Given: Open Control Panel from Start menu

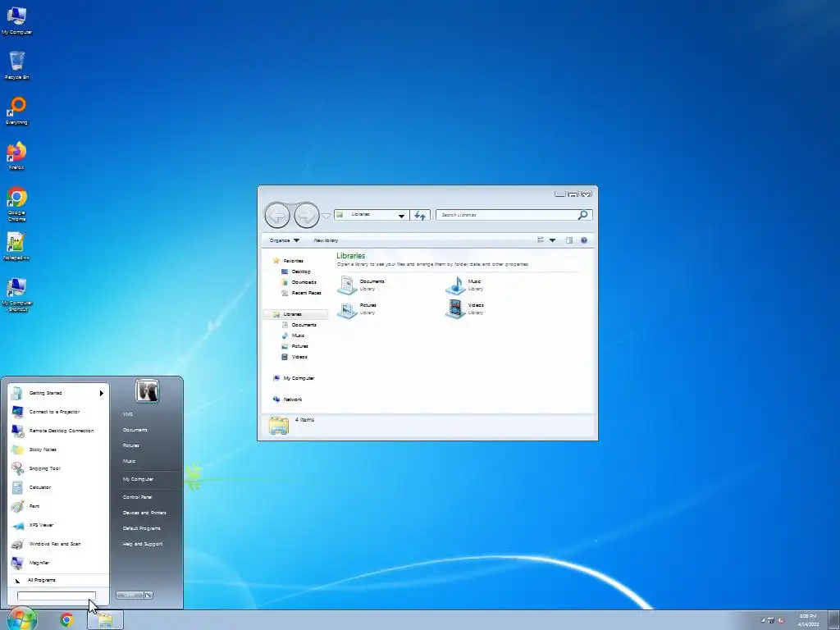Looking at the screenshot, I should coord(137,498).
